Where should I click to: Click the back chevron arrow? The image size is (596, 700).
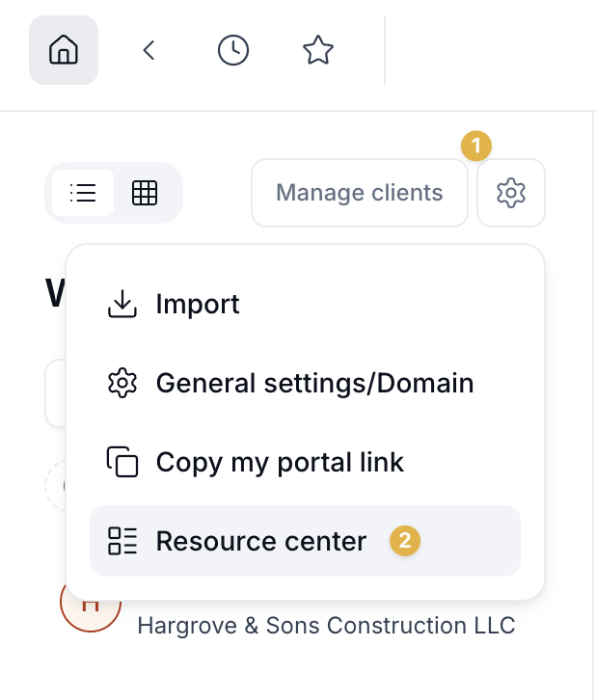click(x=149, y=50)
